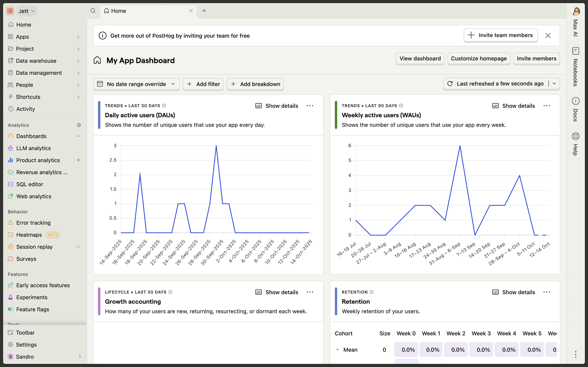Open a new tab with plus

point(204,11)
